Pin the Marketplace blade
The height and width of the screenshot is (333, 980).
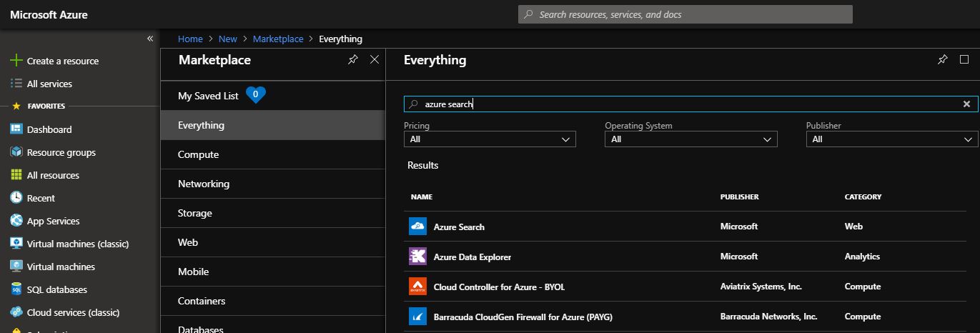pyautogui.click(x=352, y=60)
